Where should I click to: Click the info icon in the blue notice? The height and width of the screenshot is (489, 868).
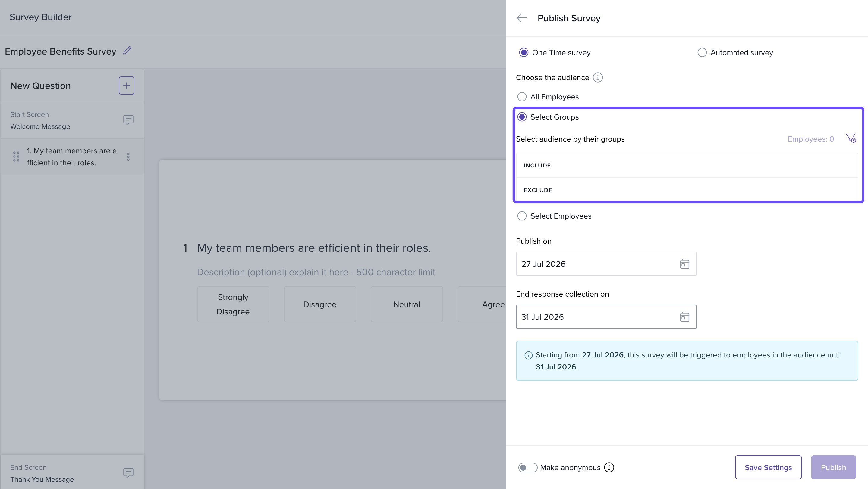coord(528,355)
